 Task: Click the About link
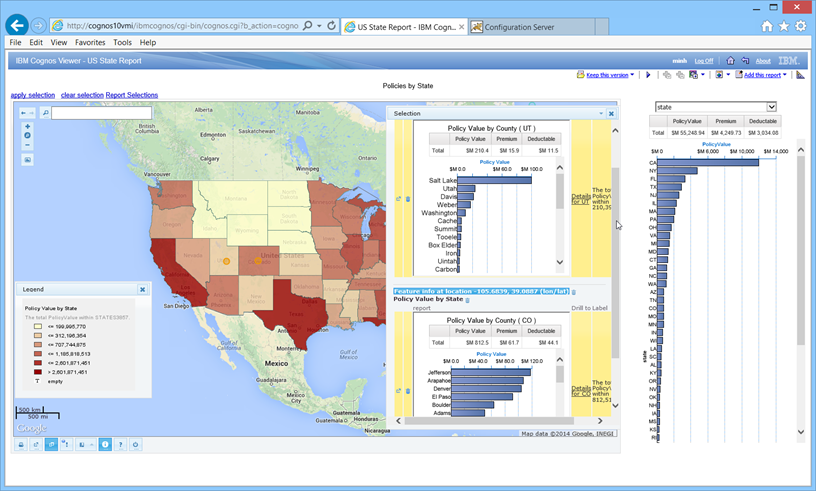763,61
